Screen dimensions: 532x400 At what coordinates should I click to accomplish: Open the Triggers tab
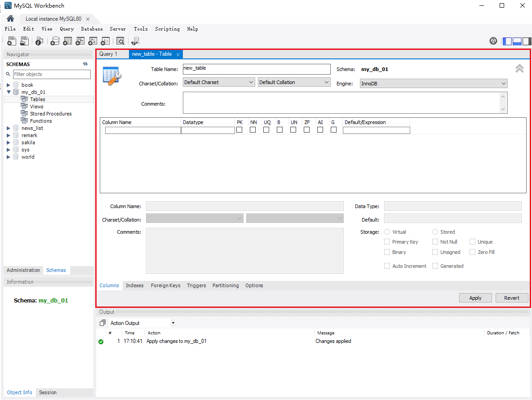pyautogui.click(x=196, y=285)
